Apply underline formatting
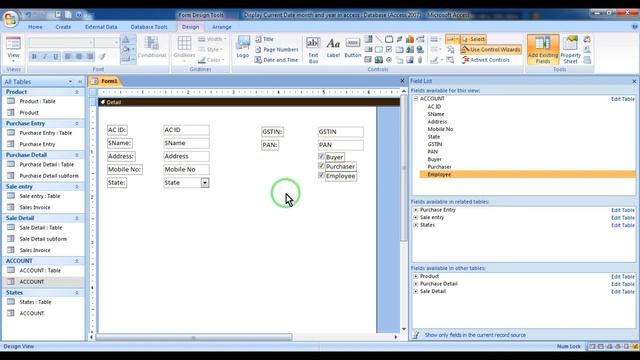Screen dimensions: 640x360 pyautogui.click(x=56, y=56)
